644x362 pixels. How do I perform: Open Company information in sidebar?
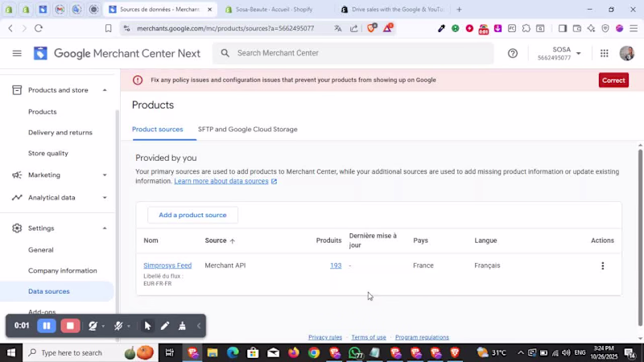(x=63, y=271)
